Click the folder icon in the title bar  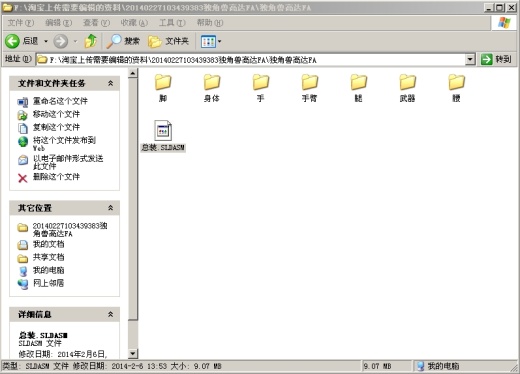coord(7,7)
